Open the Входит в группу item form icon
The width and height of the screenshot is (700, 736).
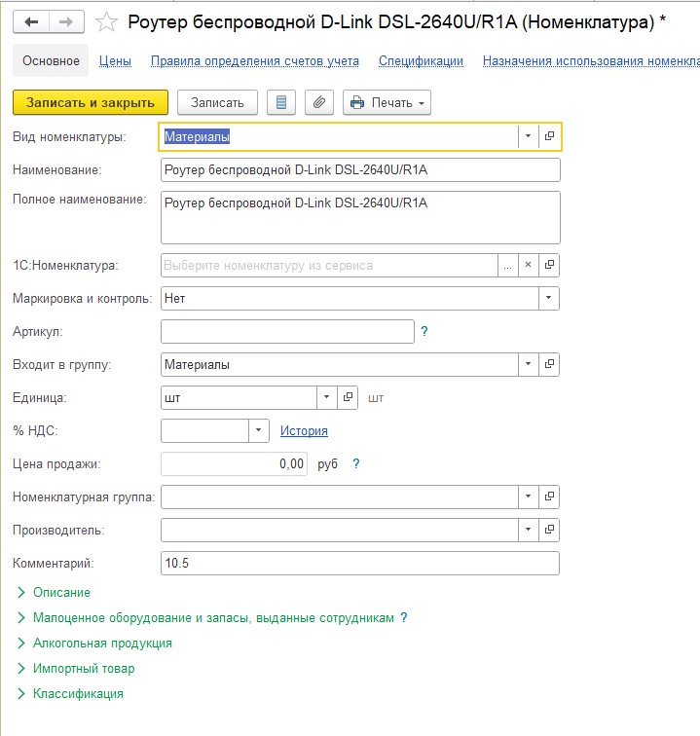click(x=549, y=364)
